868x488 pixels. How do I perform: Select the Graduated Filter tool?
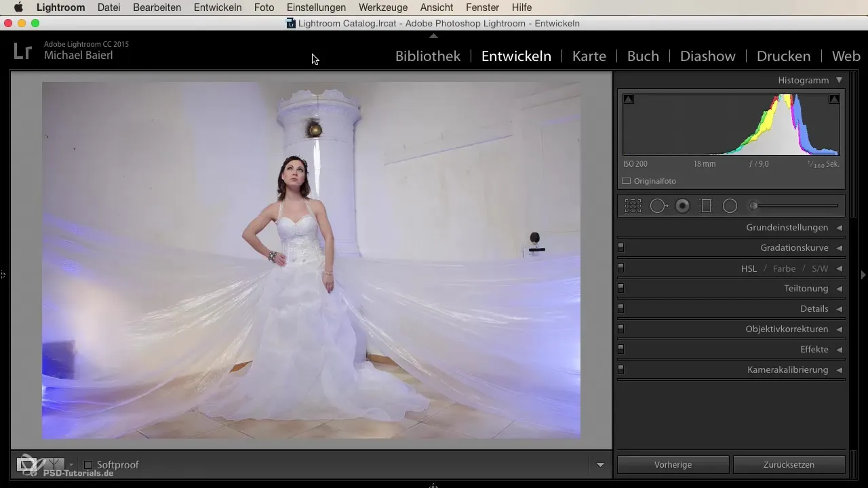[706, 206]
